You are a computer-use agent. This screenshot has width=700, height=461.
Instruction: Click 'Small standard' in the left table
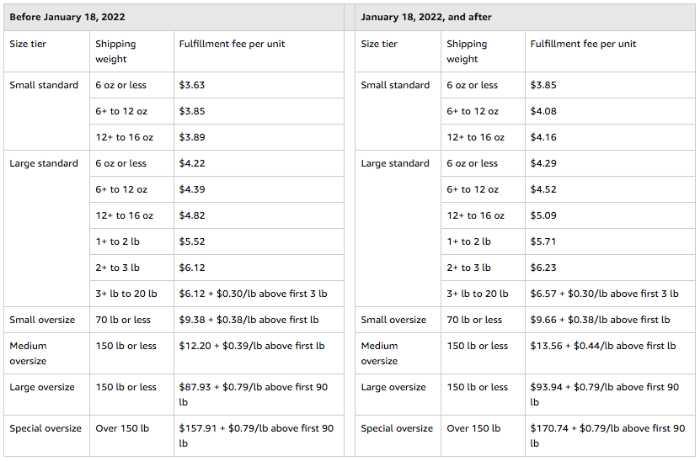pos(44,85)
